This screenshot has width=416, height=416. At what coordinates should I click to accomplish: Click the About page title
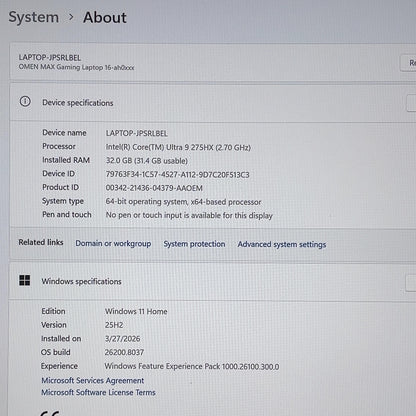[x=105, y=17]
